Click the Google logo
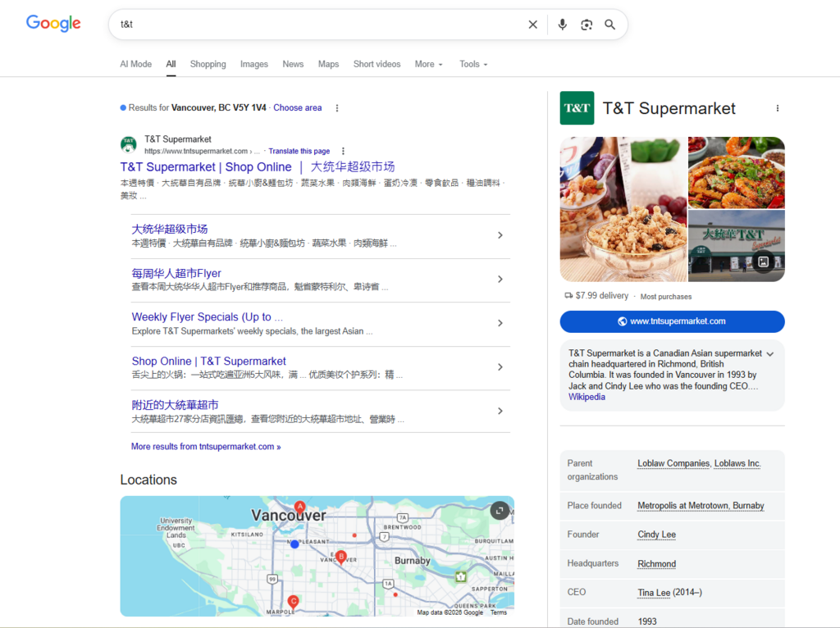Image resolution: width=840 pixels, height=628 pixels. click(52, 23)
